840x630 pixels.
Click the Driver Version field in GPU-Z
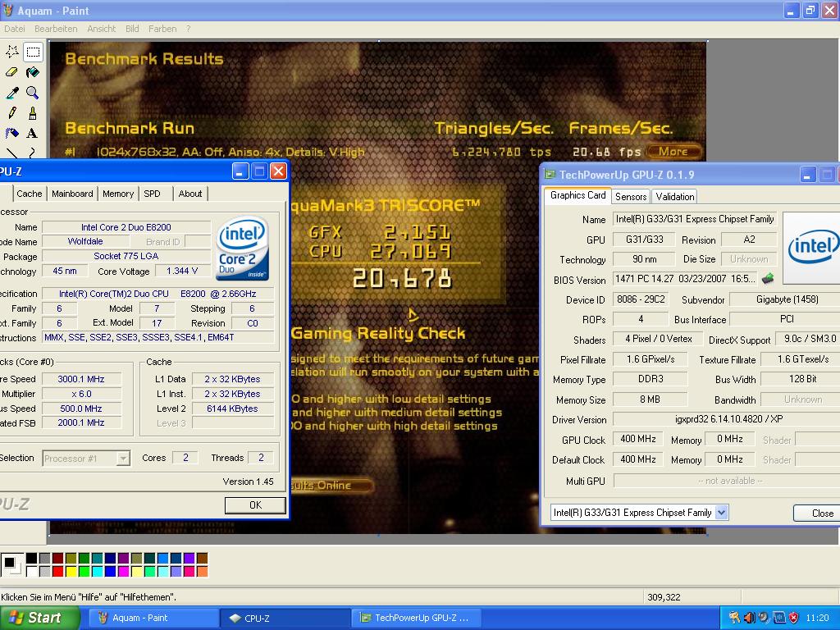(x=727, y=419)
